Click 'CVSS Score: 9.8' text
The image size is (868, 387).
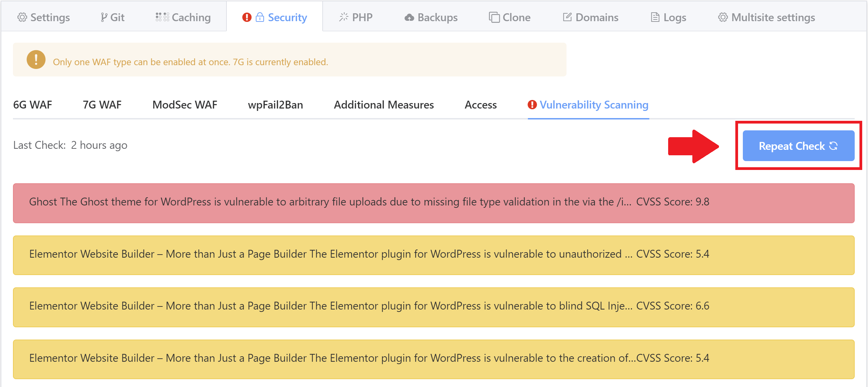(x=673, y=202)
